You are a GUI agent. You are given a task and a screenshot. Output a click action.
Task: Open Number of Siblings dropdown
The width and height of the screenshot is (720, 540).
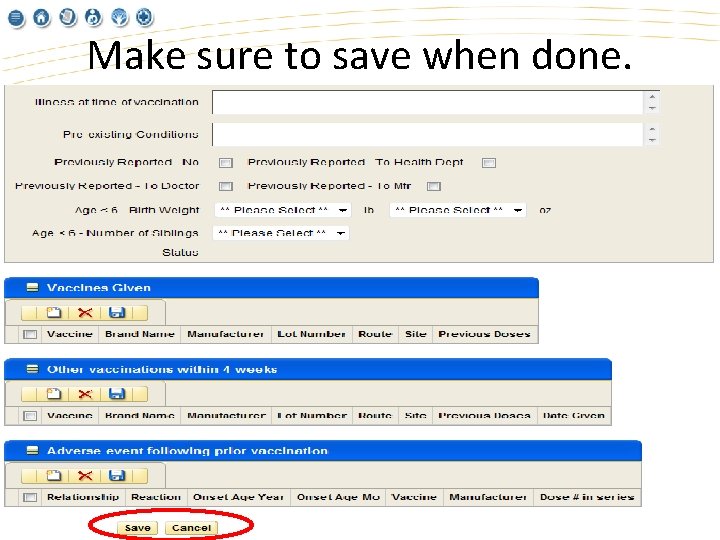click(x=281, y=233)
